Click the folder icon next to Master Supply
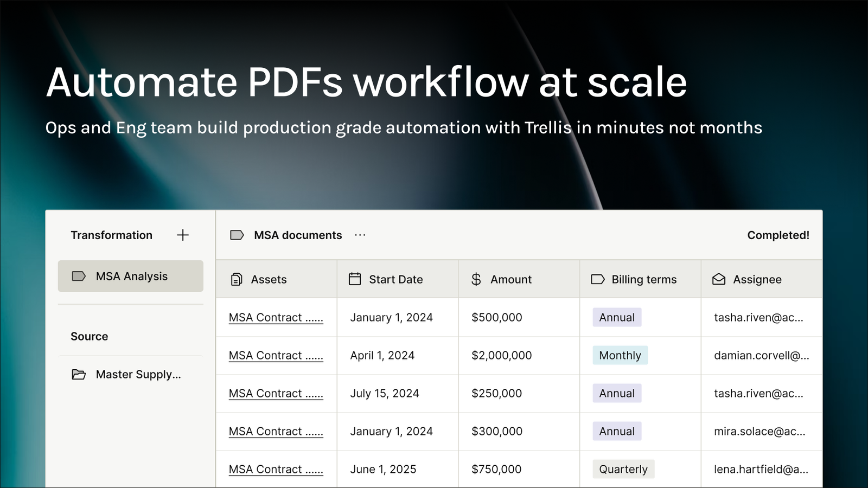The image size is (868, 488). (79, 374)
